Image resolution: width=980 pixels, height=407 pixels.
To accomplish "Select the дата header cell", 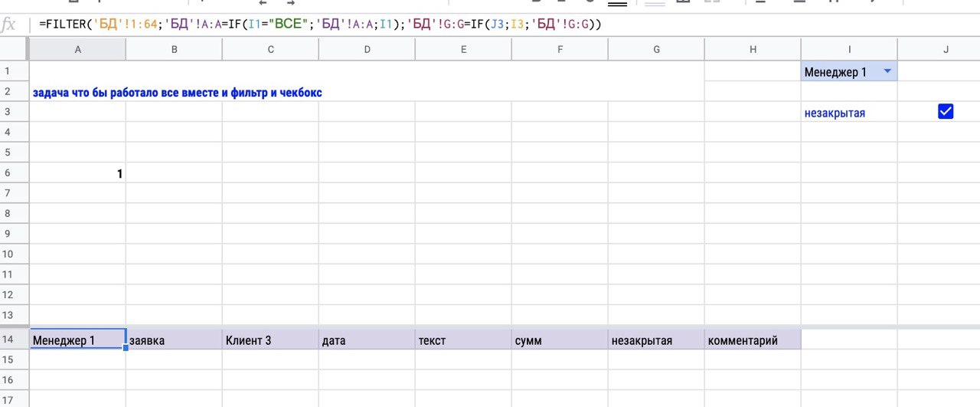I will (367, 340).
